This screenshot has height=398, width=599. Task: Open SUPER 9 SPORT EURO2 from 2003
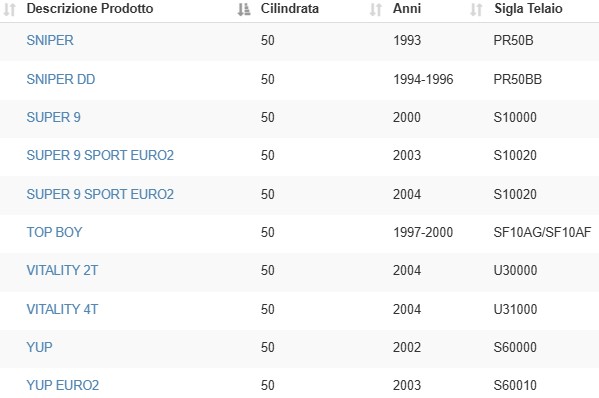[x=100, y=155]
